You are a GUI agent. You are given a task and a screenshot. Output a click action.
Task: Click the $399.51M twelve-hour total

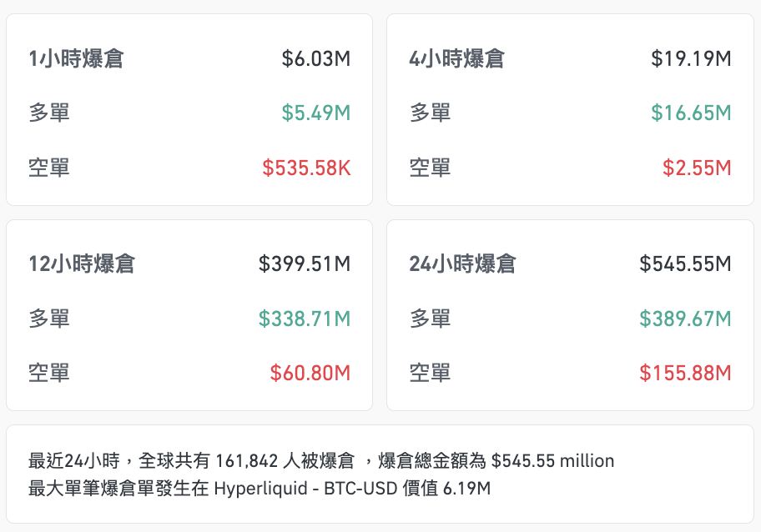tap(305, 264)
